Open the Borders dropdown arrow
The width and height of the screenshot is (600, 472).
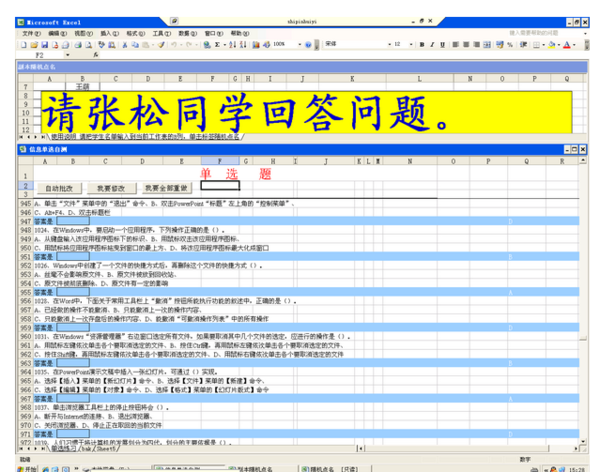(x=543, y=45)
